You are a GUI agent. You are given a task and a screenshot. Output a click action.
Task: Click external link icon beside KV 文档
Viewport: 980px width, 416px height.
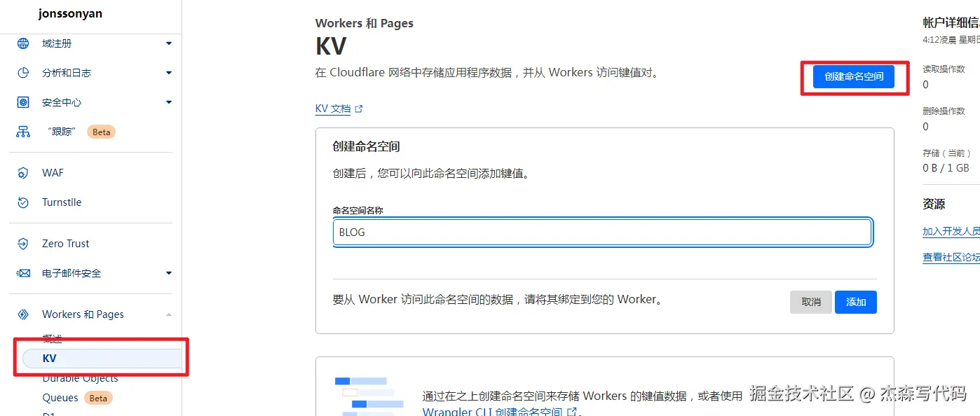click(359, 109)
